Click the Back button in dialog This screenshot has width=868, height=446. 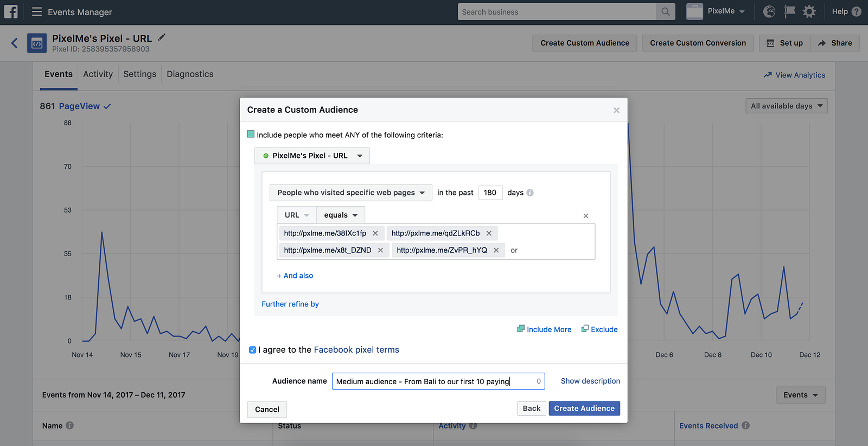point(532,408)
